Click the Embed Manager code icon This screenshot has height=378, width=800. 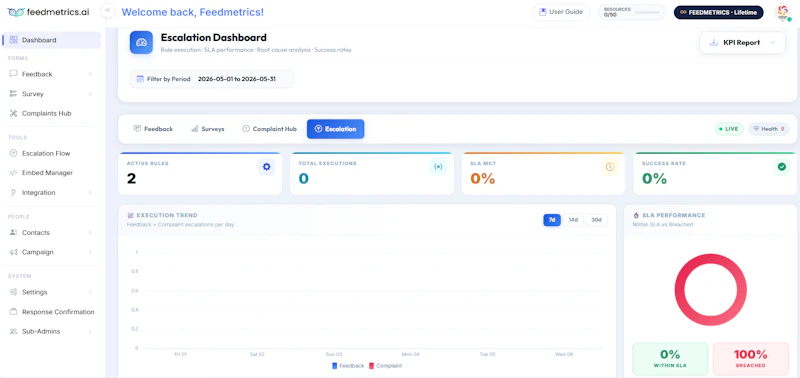click(x=13, y=173)
